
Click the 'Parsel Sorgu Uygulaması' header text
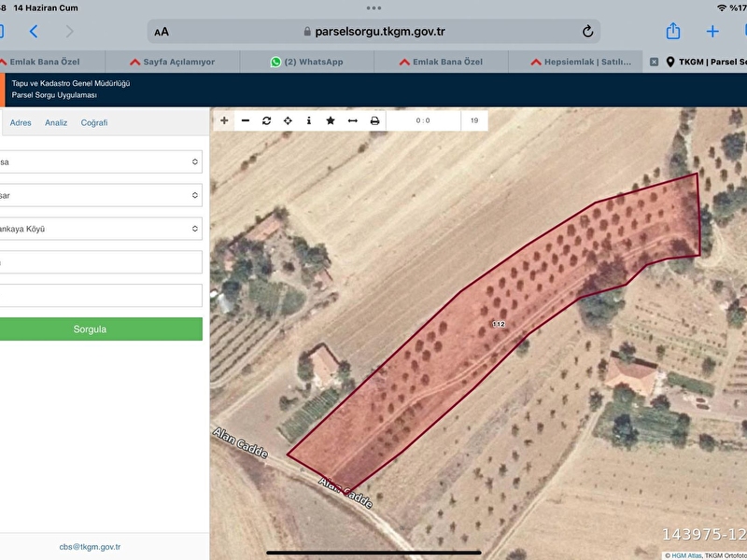[x=54, y=95]
